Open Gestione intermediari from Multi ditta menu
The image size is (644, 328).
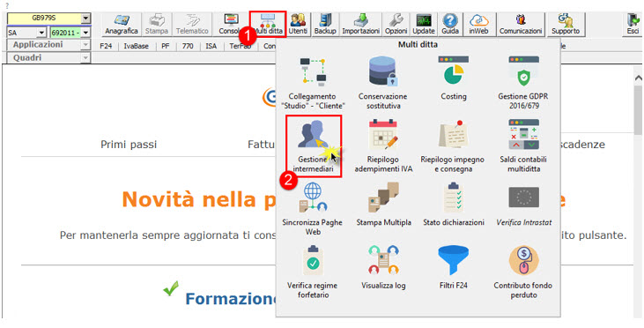click(315, 145)
